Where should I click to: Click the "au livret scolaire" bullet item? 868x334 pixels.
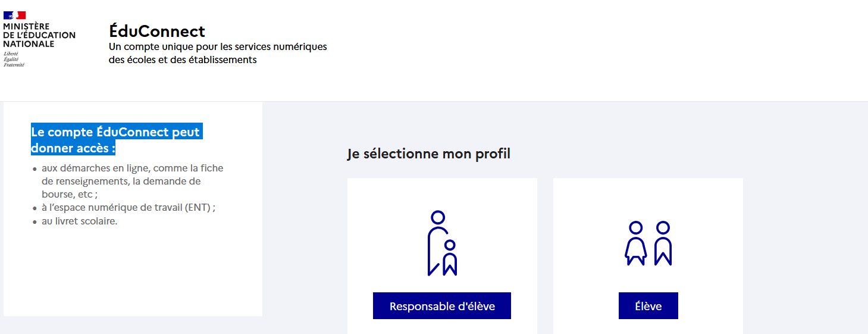[80, 221]
